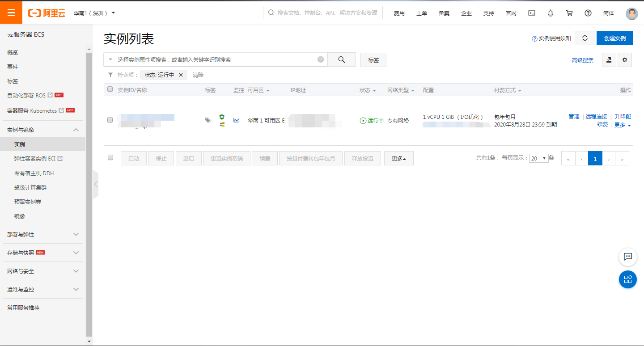Open the hamburger main menu

pyautogui.click(x=11, y=13)
